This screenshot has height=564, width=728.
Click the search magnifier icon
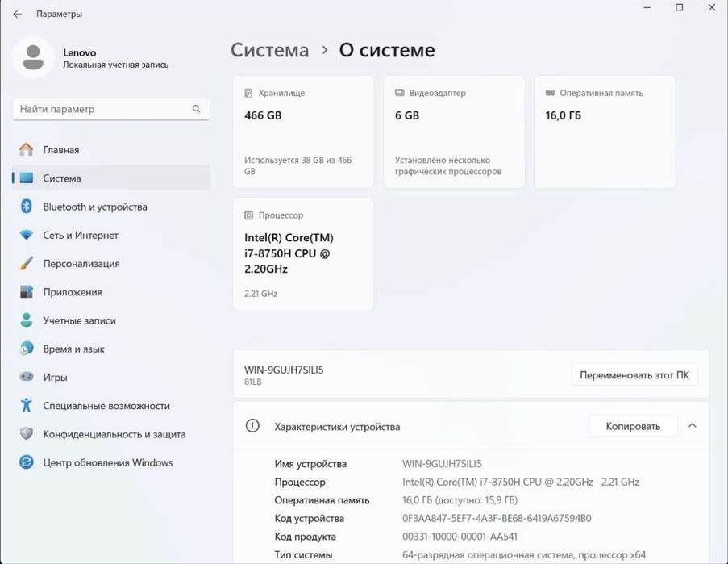click(x=196, y=109)
